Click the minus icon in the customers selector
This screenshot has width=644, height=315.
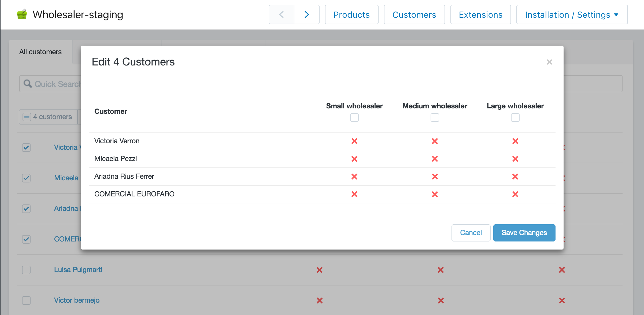coord(27,117)
